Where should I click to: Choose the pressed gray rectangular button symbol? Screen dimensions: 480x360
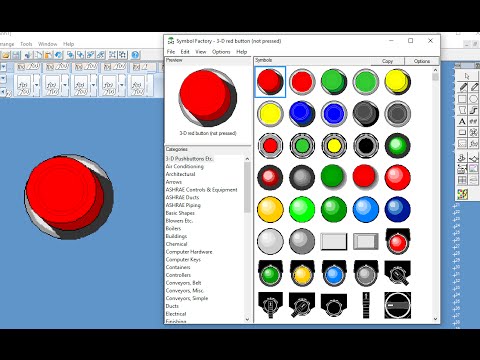(x=366, y=241)
